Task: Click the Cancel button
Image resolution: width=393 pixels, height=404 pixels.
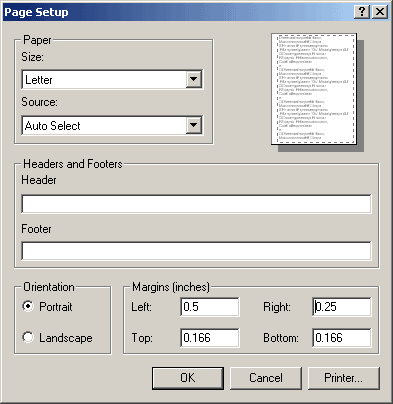Action: (266, 378)
